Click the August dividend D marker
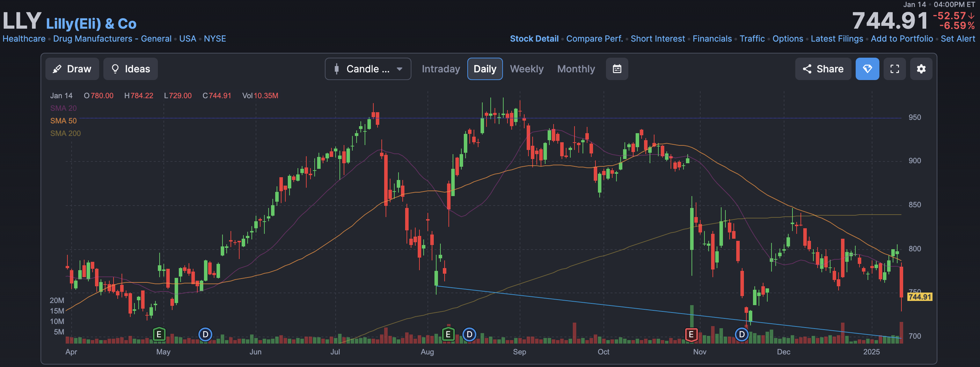The height and width of the screenshot is (367, 980). 469,334
